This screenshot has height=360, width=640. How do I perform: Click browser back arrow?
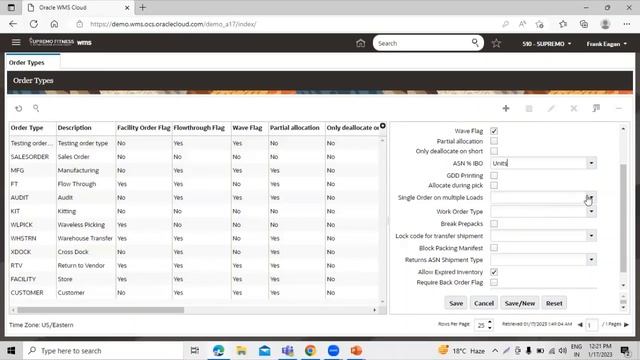13,24
